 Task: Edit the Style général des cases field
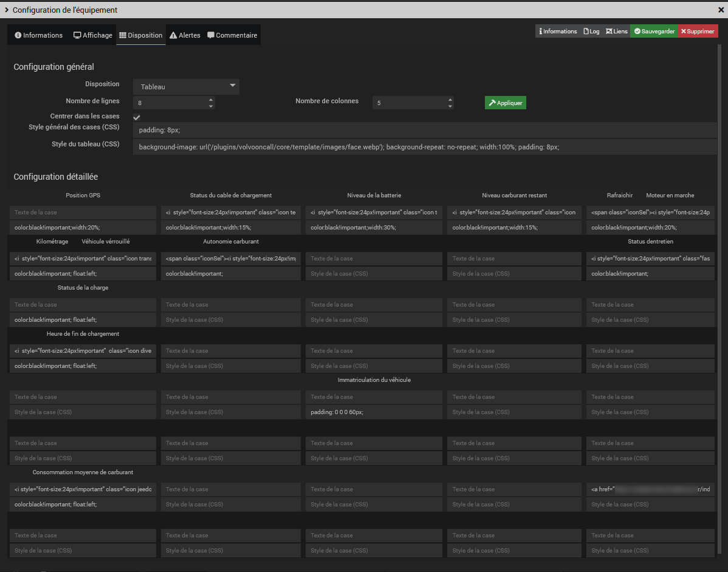point(425,130)
